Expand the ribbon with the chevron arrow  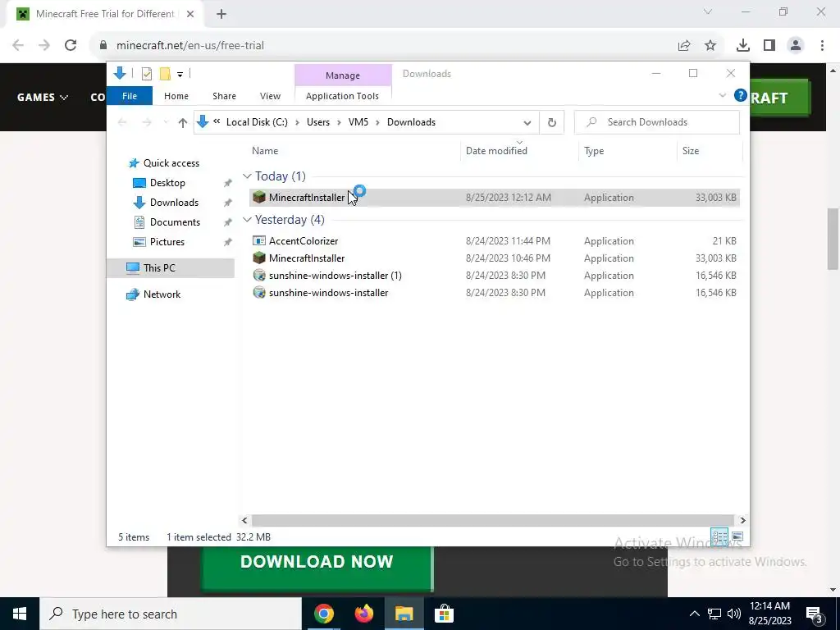[722, 96]
